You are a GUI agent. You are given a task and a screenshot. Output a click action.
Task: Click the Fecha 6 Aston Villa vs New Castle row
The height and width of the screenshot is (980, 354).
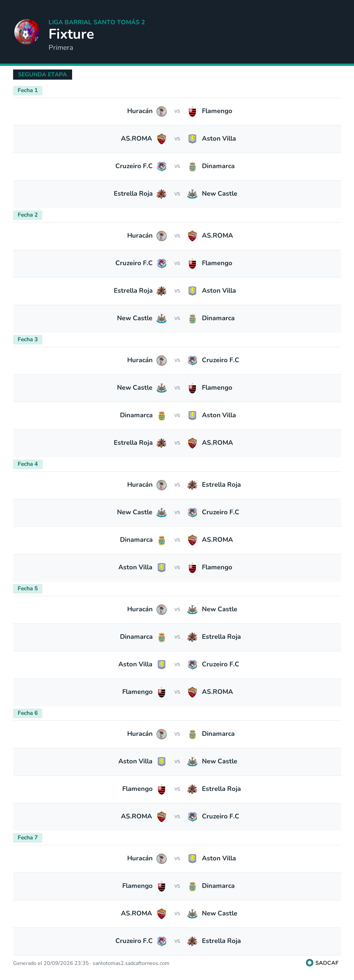point(177,762)
